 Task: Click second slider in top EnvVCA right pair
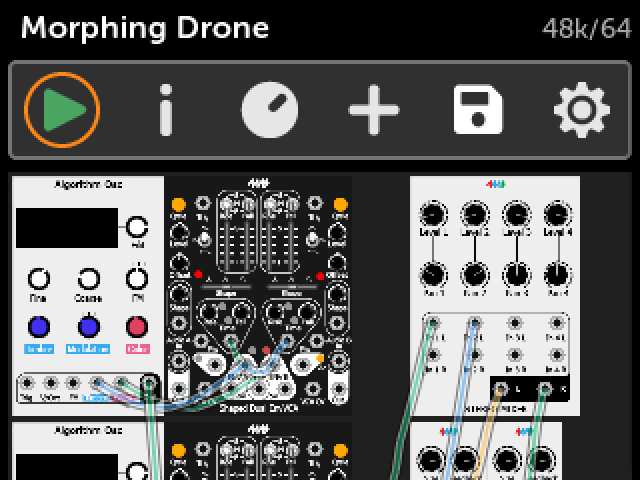(x=291, y=233)
